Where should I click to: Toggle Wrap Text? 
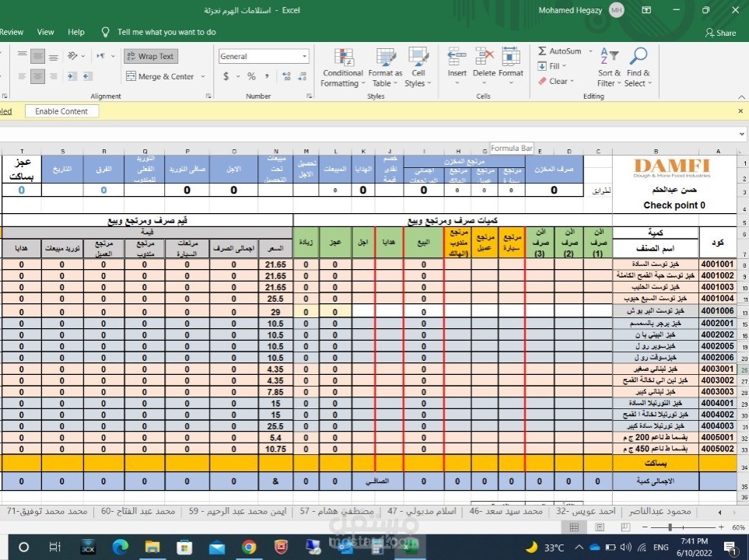pos(150,56)
